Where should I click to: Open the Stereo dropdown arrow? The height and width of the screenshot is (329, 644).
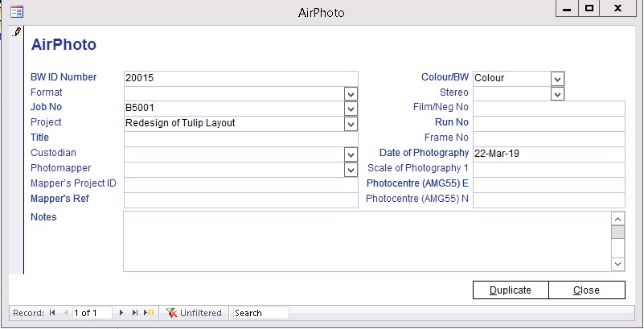click(x=557, y=93)
